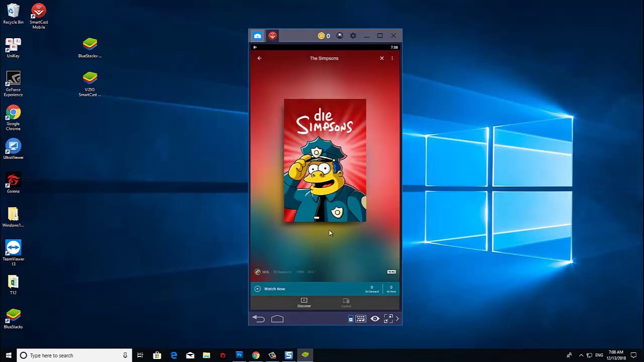
Task: Switch to the Control tab
Action: (x=346, y=303)
